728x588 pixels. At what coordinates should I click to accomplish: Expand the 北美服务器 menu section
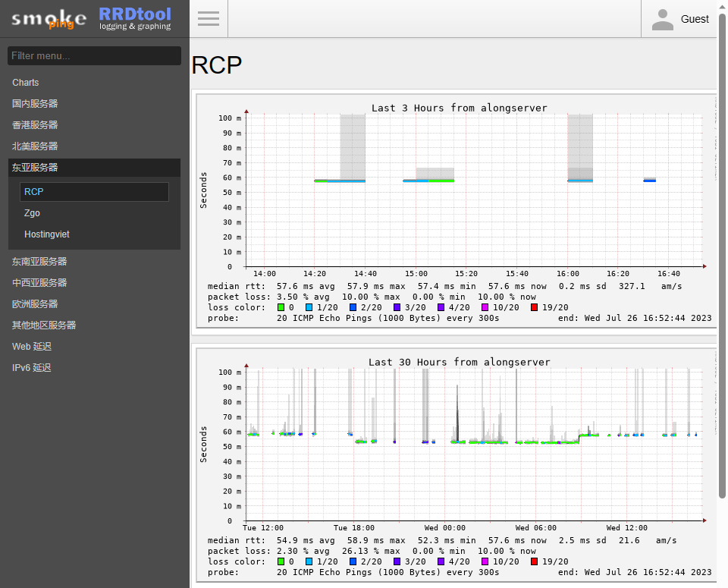pos(35,146)
